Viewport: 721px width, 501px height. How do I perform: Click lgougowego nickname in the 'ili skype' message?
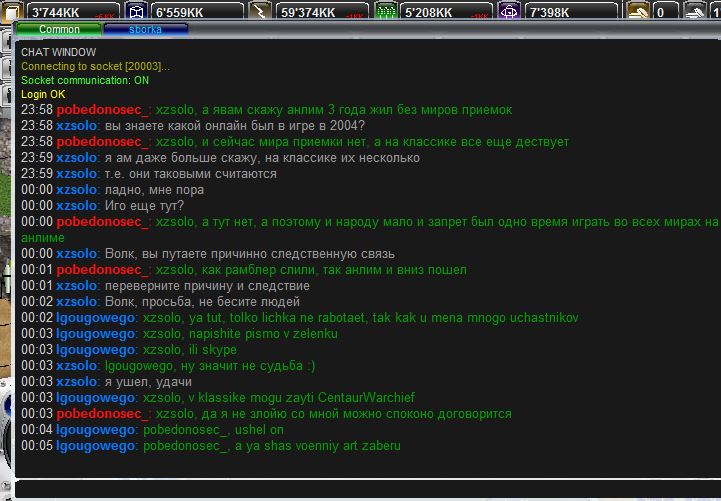tap(97, 350)
